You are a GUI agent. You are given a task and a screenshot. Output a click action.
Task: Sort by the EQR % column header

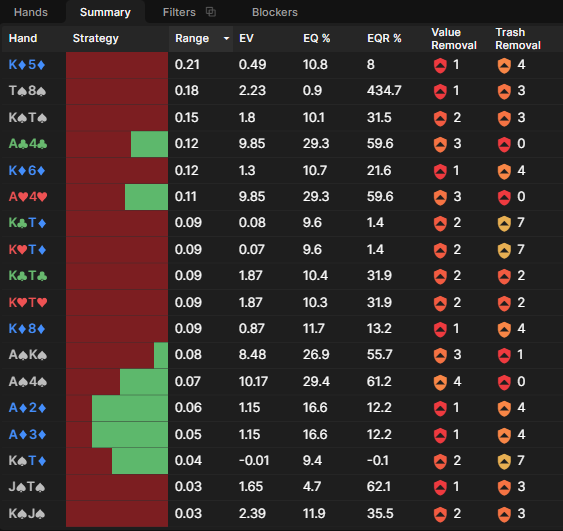click(x=384, y=38)
